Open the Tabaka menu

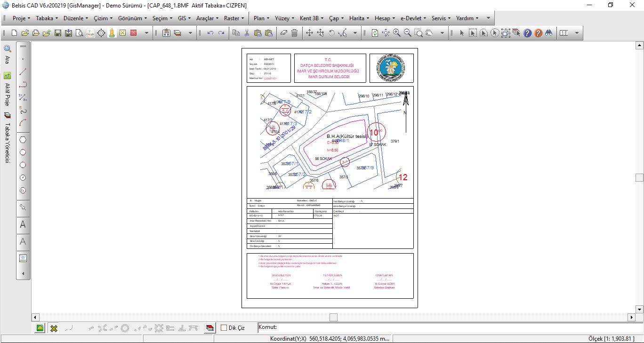[x=47, y=18]
